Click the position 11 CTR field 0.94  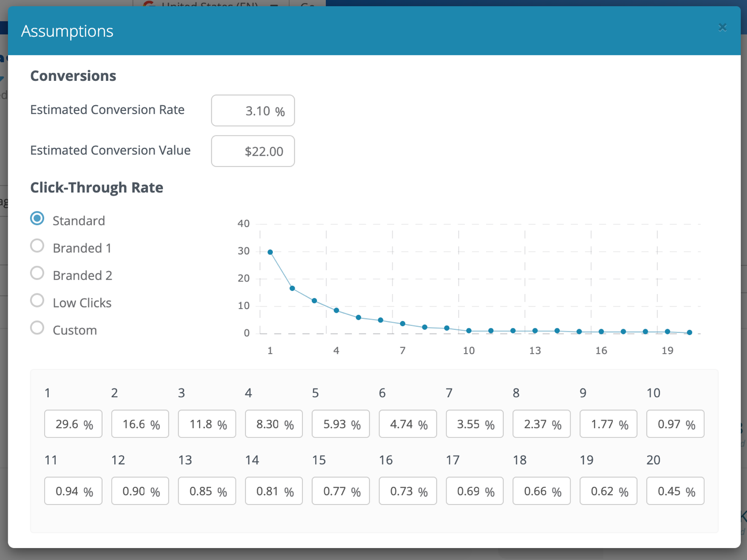click(73, 491)
